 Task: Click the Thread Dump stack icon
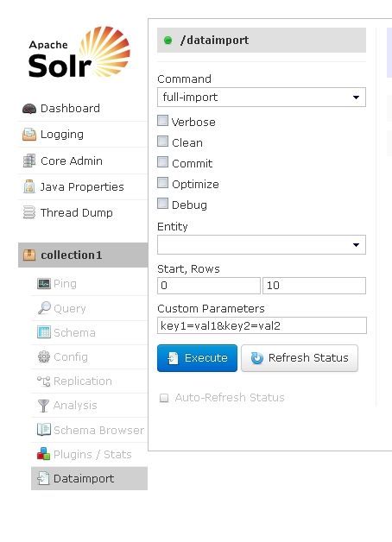click(29, 212)
